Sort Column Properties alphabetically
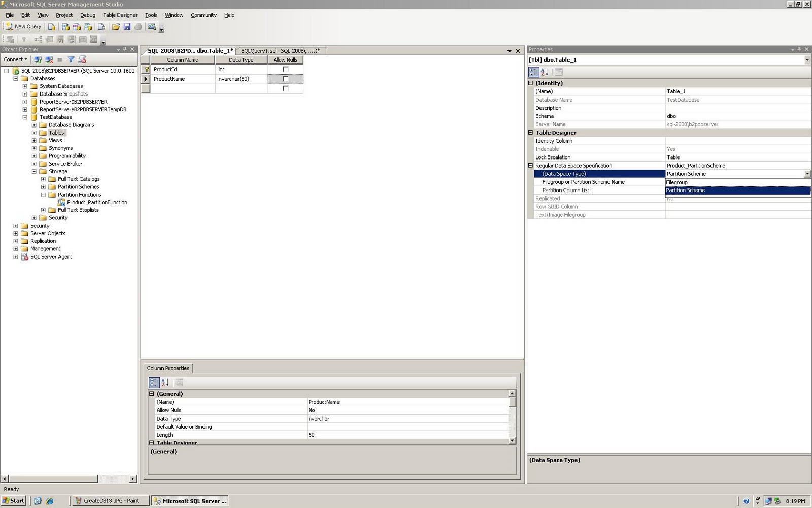Screen dimensions: 812x508 point(165,383)
